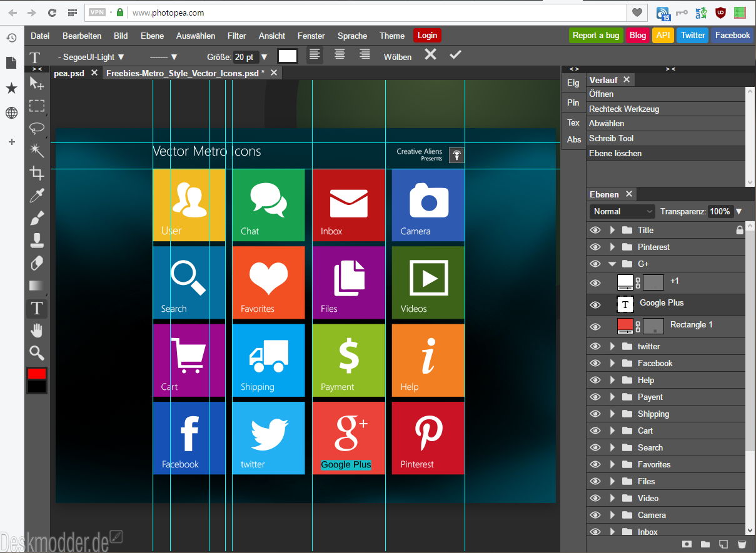
Task: Select the Zoom tool
Action: [37, 353]
